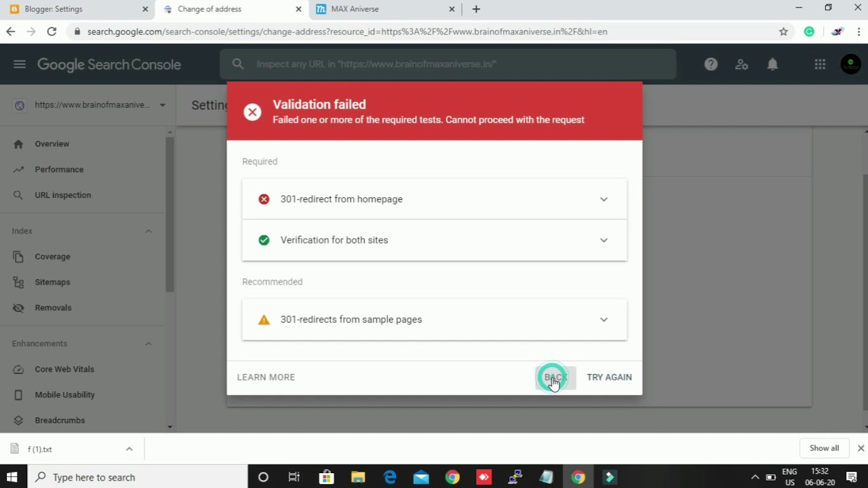Click the Breadcrumbs layers icon
Screen dimensions: 868x488
coord(18,420)
